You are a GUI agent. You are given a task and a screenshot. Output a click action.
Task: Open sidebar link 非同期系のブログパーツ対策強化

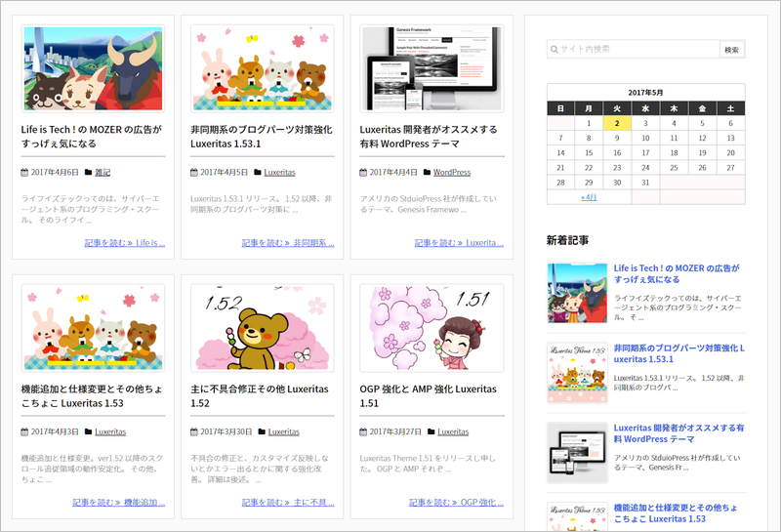[678, 353]
